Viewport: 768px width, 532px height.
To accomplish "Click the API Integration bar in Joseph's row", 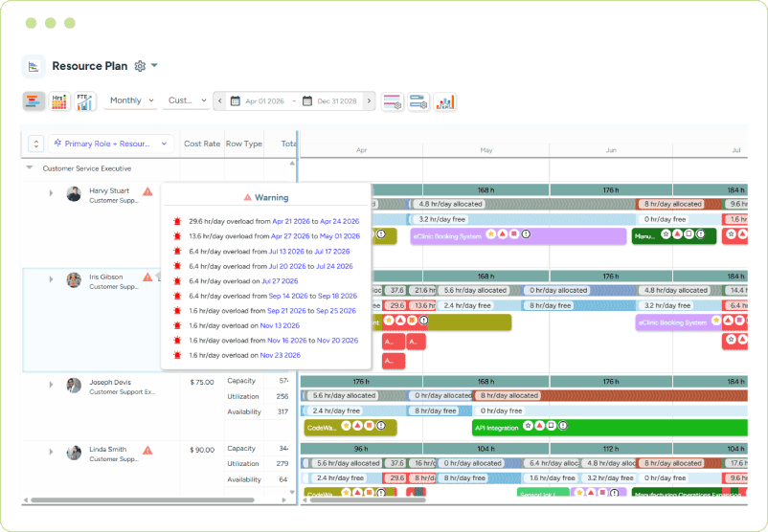I will (x=610, y=428).
